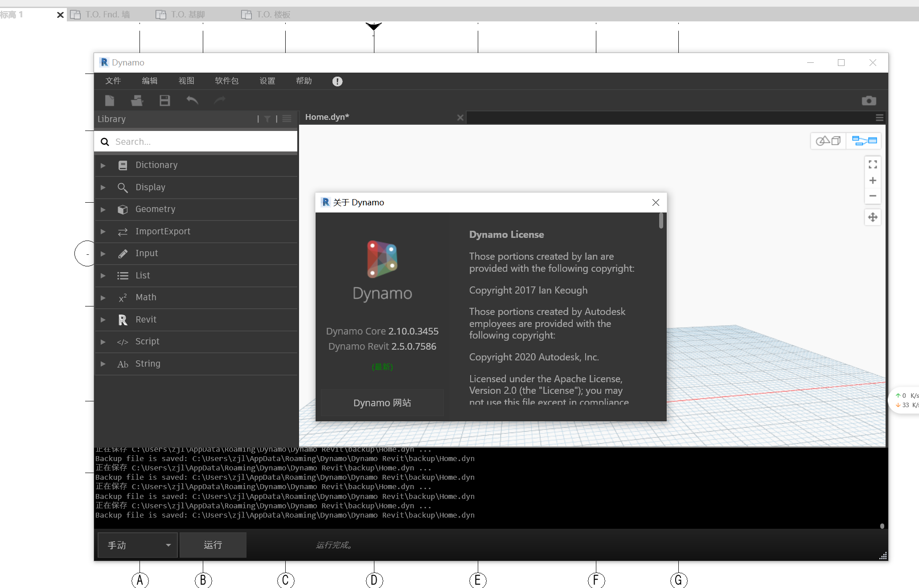Click the Open file toolbar icon

[x=137, y=101]
